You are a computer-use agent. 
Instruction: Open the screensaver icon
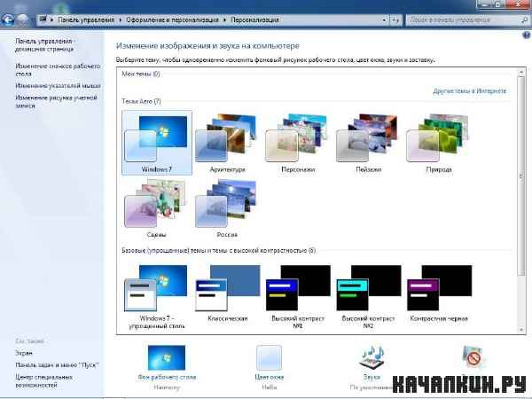click(473, 357)
